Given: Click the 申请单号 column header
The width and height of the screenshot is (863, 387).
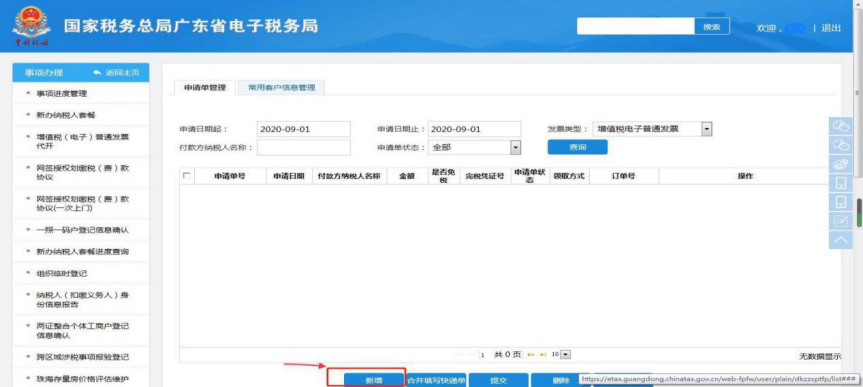Looking at the screenshot, I should pyautogui.click(x=230, y=176).
